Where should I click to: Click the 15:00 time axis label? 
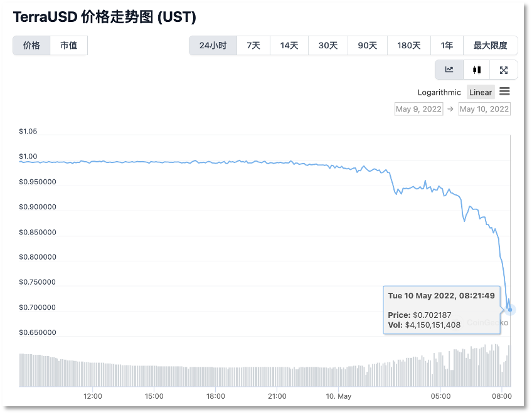tap(154, 396)
